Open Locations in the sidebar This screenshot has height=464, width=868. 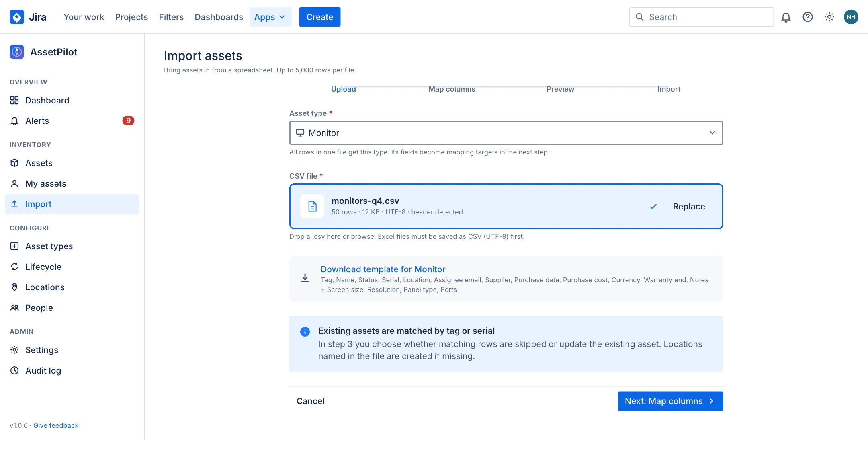point(72,287)
